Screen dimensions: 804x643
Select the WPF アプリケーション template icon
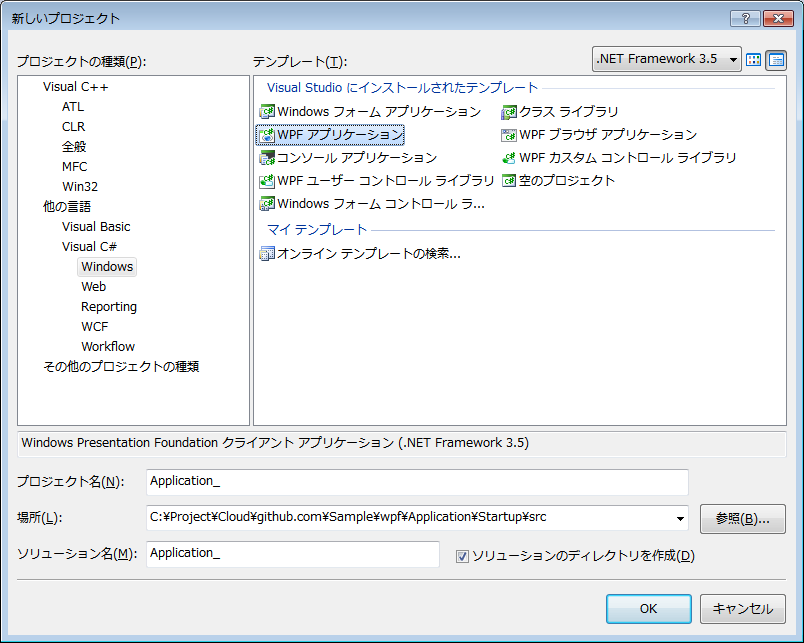click(x=267, y=135)
